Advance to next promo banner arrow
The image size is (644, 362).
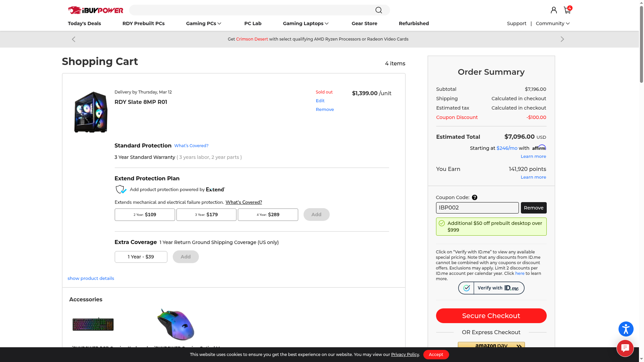562,39
